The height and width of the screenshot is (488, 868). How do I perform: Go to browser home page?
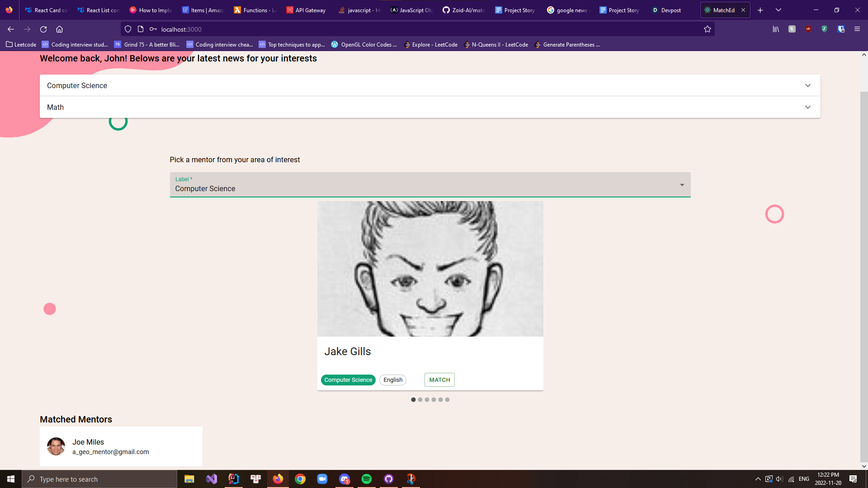point(59,29)
